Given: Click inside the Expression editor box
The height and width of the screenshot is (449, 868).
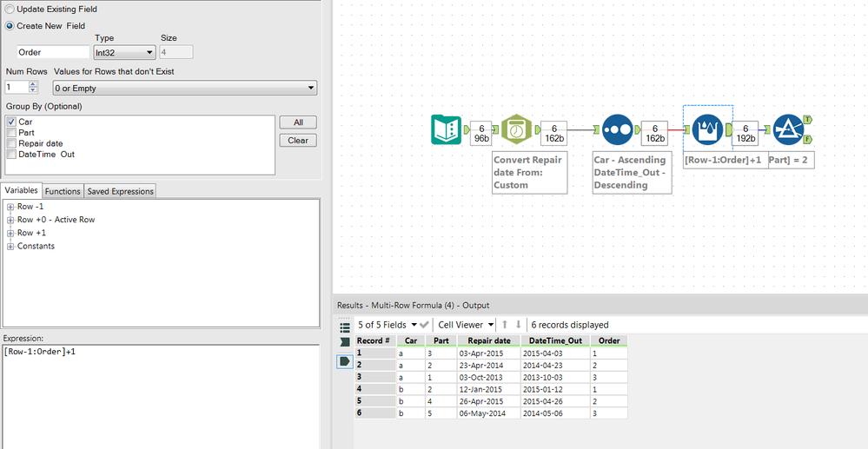Looking at the screenshot, I should click(161, 396).
